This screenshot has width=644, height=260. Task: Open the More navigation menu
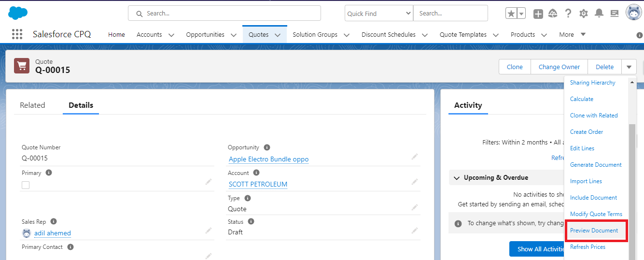(x=572, y=34)
